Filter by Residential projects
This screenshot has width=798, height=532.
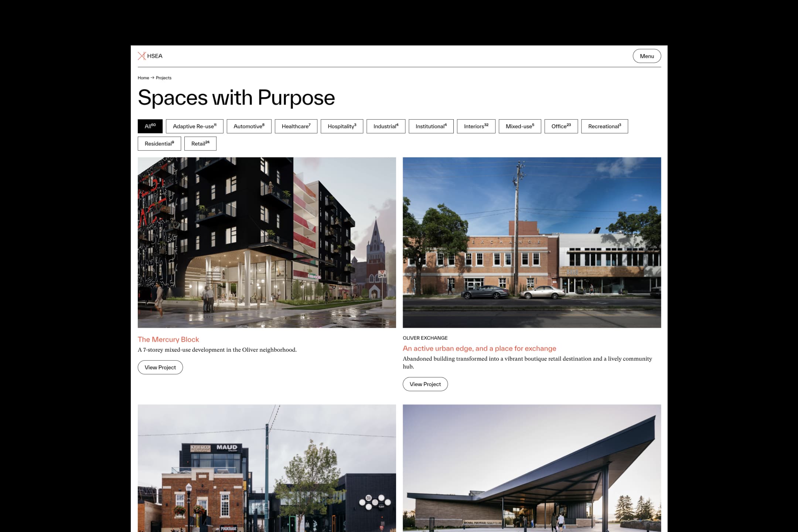coord(159,144)
